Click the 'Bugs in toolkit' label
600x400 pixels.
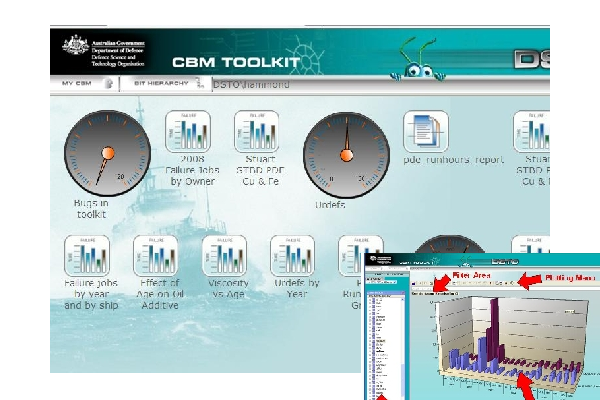[x=91, y=209]
